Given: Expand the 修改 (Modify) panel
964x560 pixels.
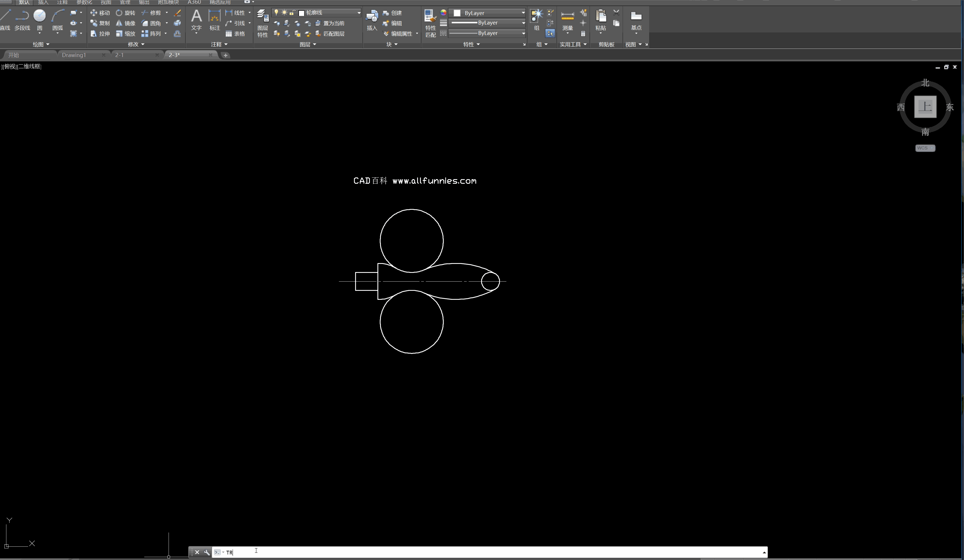Looking at the screenshot, I should click(136, 44).
